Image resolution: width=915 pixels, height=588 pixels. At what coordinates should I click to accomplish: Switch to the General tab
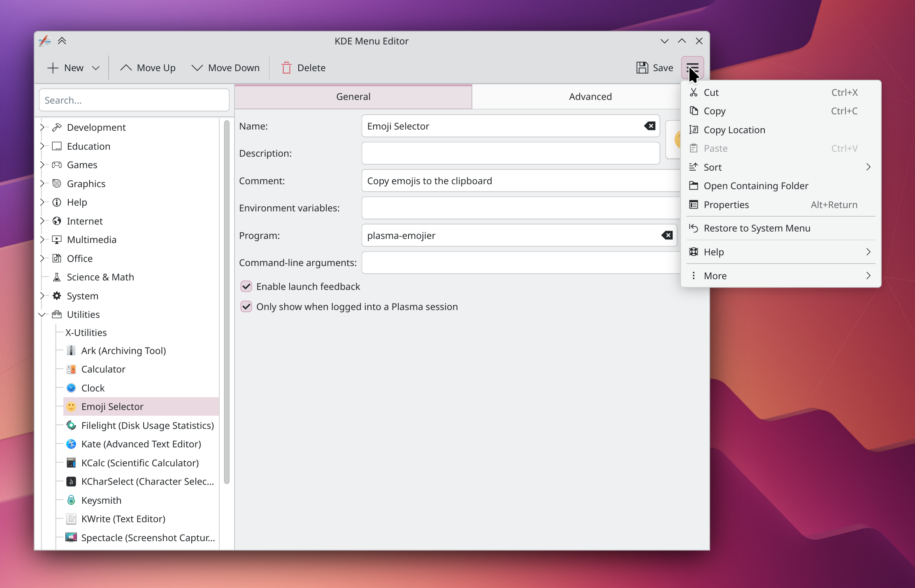pyautogui.click(x=353, y=97)
